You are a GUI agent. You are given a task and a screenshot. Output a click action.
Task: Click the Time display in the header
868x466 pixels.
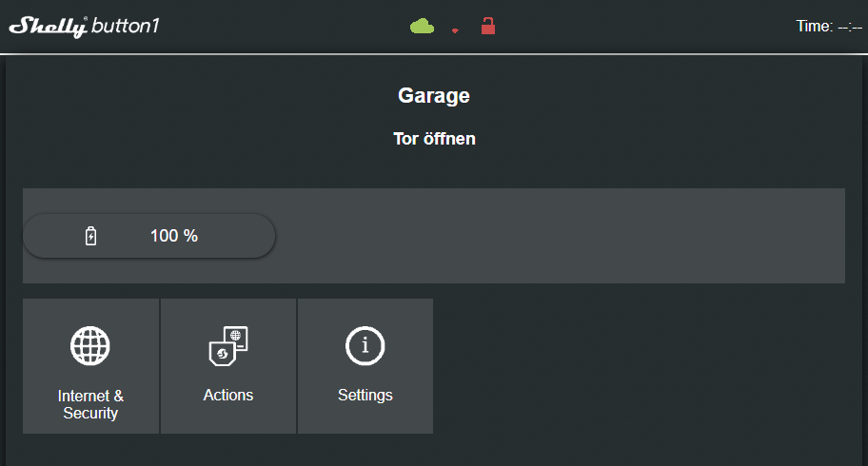tap(828, 26)
